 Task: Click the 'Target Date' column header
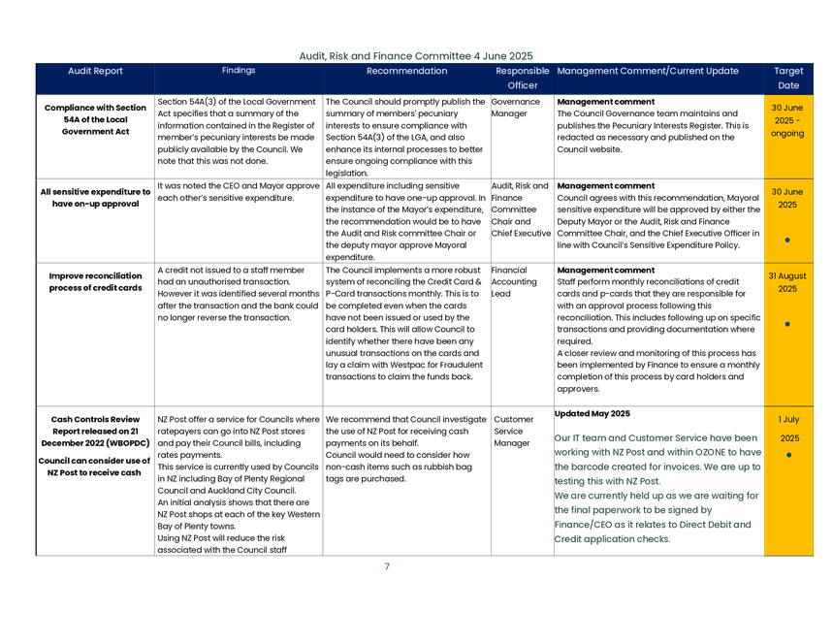tap(788, 79)
